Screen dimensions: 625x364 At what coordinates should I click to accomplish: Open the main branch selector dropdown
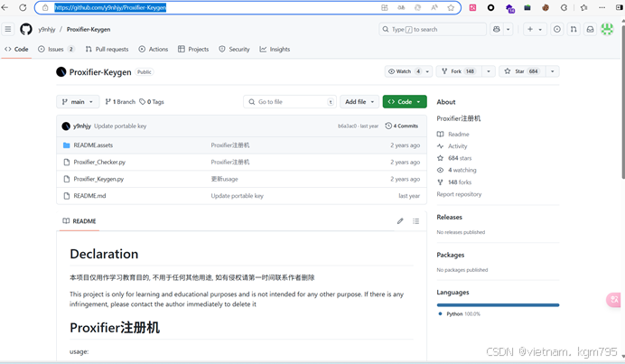coord(78,102)
